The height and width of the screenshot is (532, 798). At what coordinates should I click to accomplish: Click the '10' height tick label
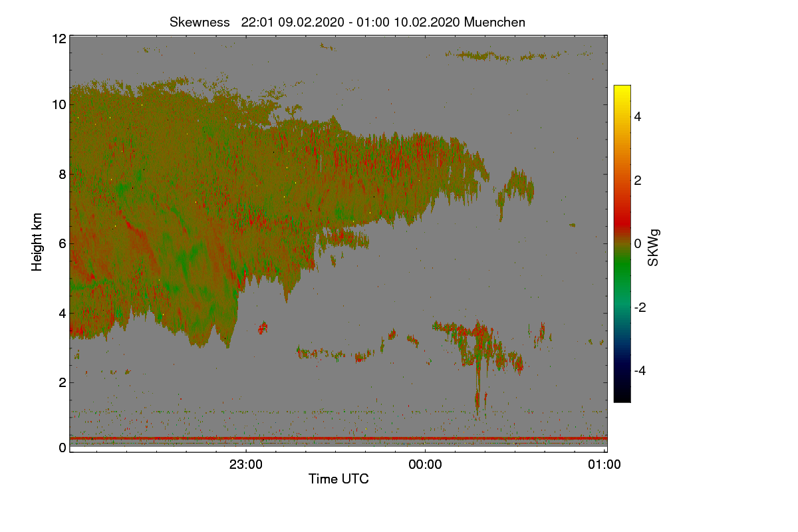[59, 104]
